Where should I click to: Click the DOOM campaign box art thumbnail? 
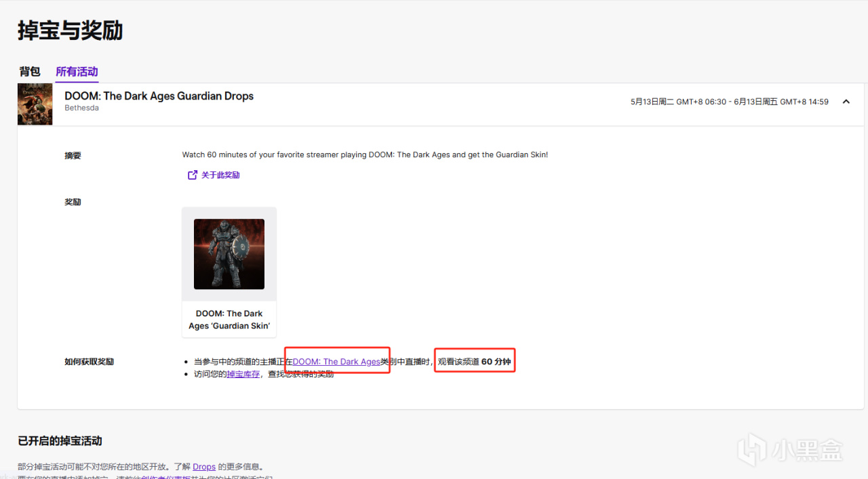pyautogui.click(x=35, y=104)
